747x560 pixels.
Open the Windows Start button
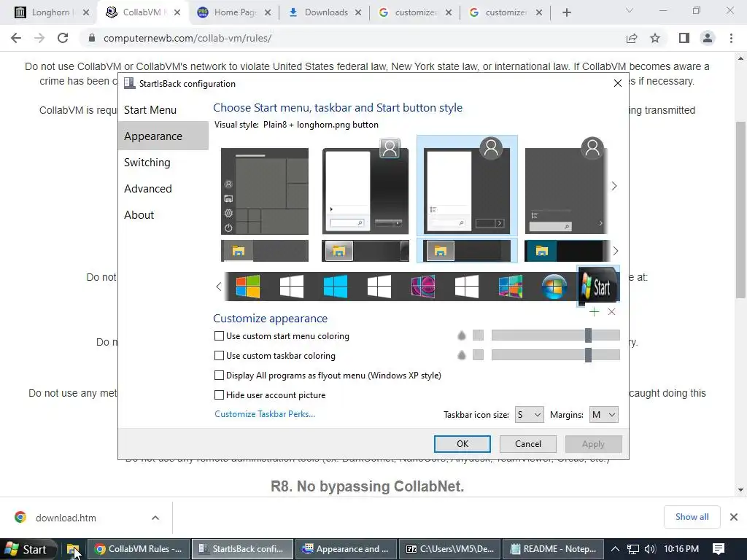tap(27, 549)
